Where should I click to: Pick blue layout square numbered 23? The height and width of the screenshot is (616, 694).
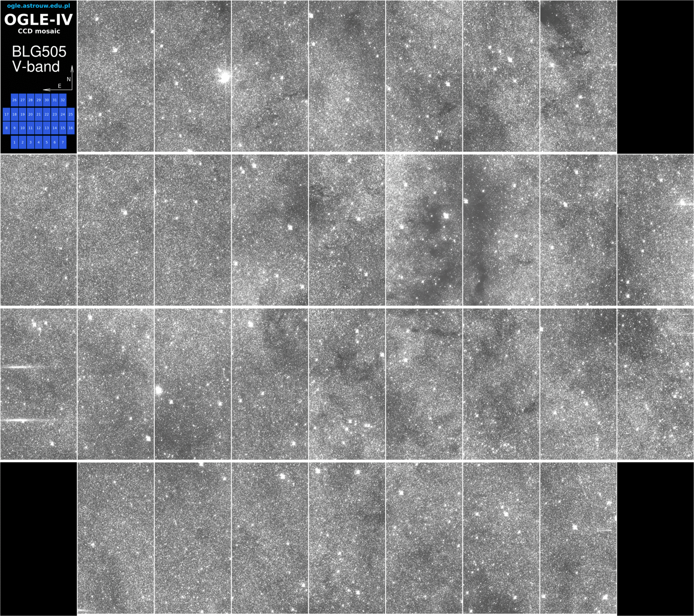point(55,114)
